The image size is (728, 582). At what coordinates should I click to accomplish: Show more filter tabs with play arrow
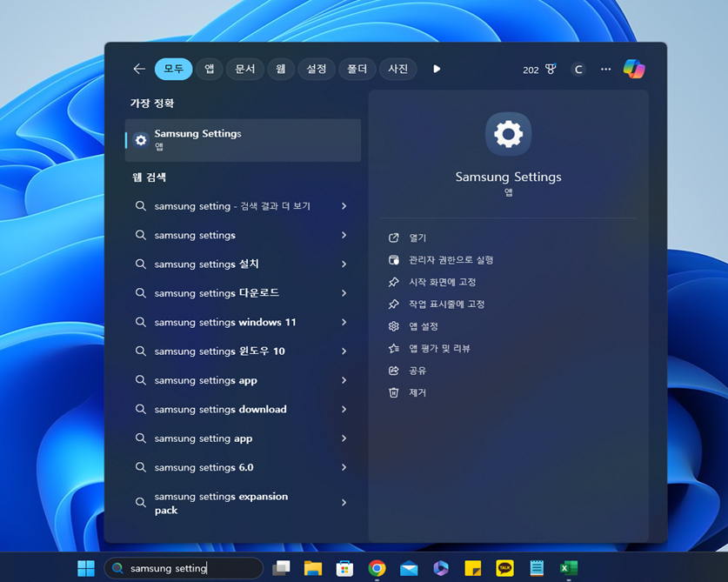pos(437,70)
